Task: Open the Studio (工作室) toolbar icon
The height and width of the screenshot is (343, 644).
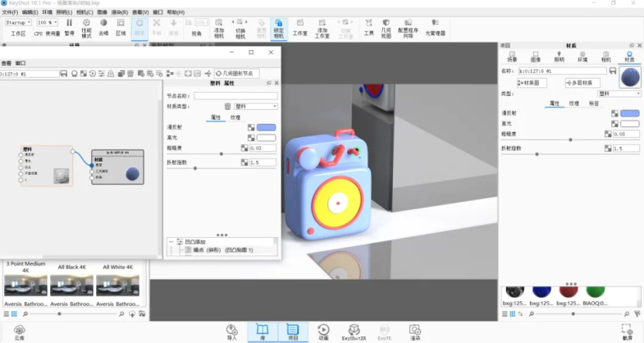Action: (300, 28)
